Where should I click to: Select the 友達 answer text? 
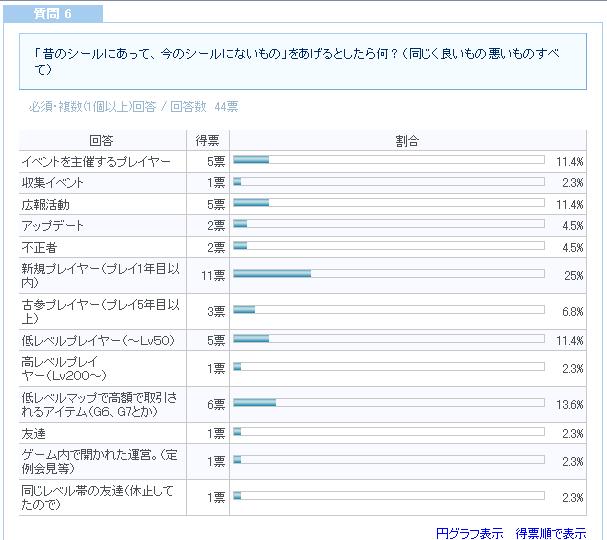[x=34, y=433]
